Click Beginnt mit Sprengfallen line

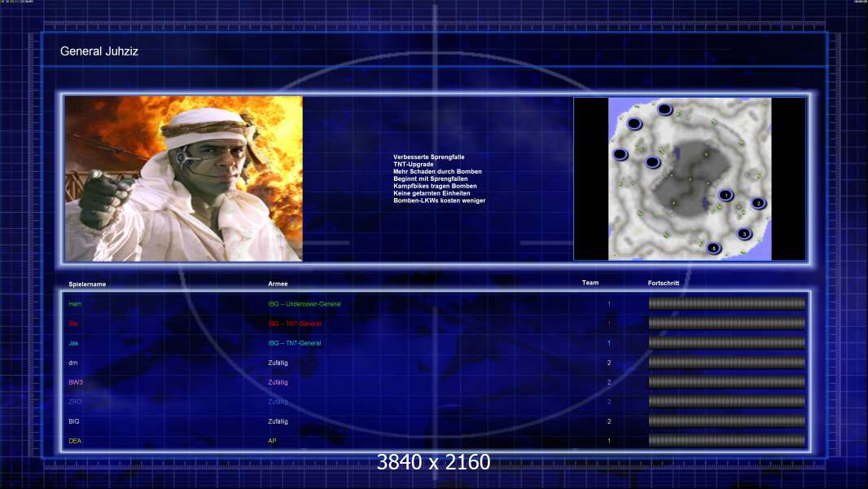pyautogui.click(x=431, y=178)
